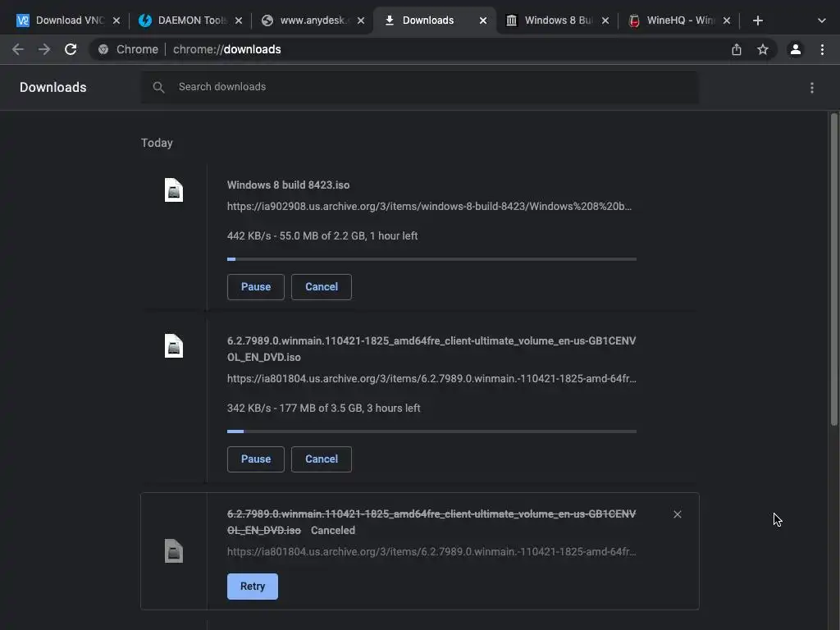Open the active 6.2.7989.0.winmain ISO file name
Viewport: 840px width, 630px height.
point(431,349)
